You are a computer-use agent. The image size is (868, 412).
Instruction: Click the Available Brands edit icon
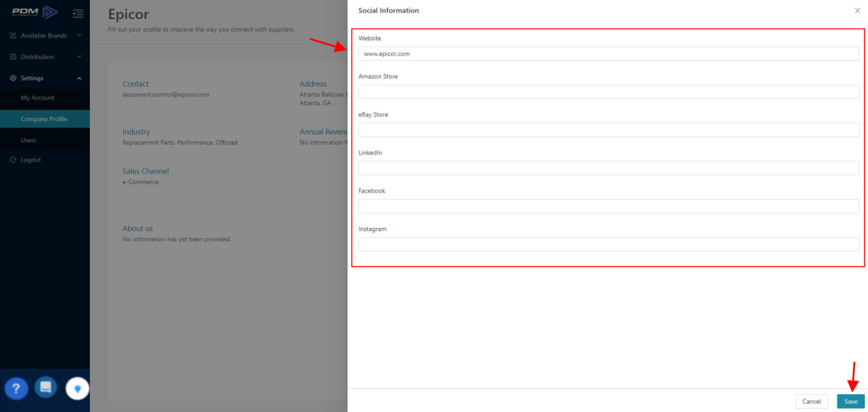click(13, 36)
